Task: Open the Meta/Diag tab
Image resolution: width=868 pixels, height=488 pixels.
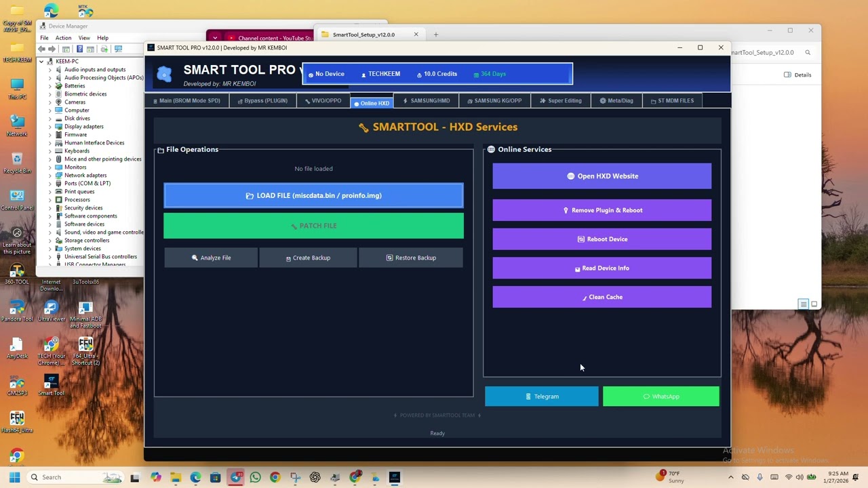Action: (616, 101)
